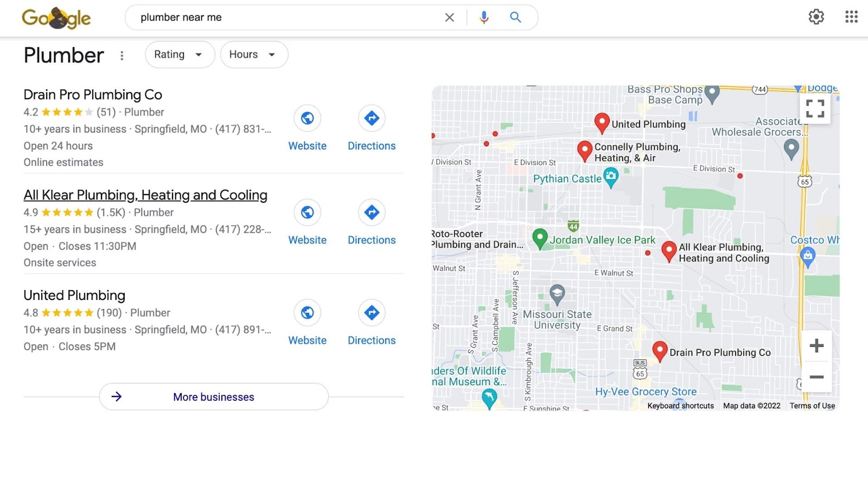Image resolution: width=868 pixels, height=488 pixels.
Task: Click the 4.8 rating (190) text
Action: pyautogui.click(x=73, y=313)
